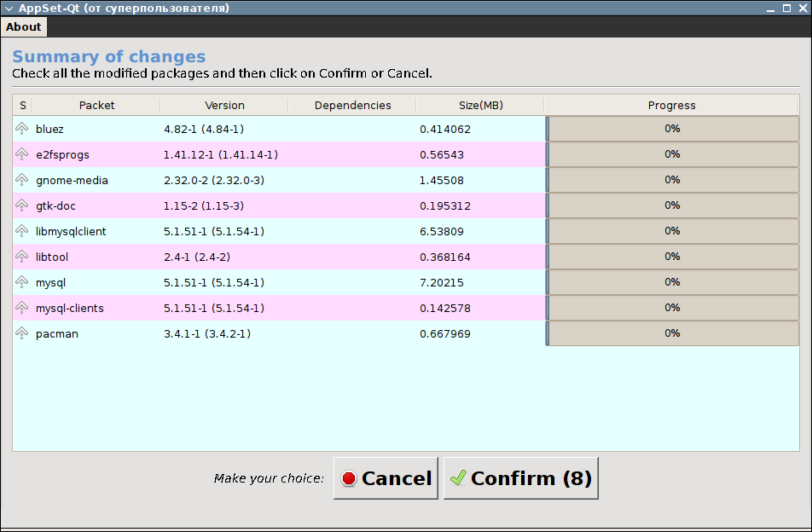This screenshot has height=532, width=812.
Task: Select the bluez package name
Action: pos(49,129)
